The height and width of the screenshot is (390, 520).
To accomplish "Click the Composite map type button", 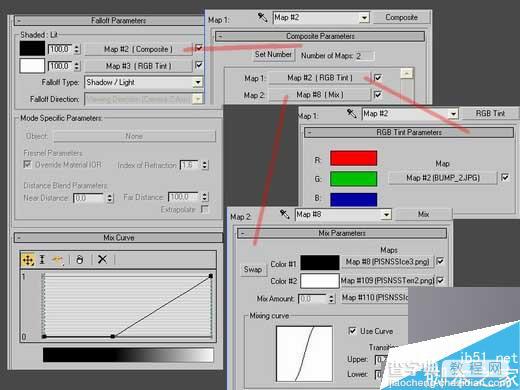I will (x=401, y=17).
